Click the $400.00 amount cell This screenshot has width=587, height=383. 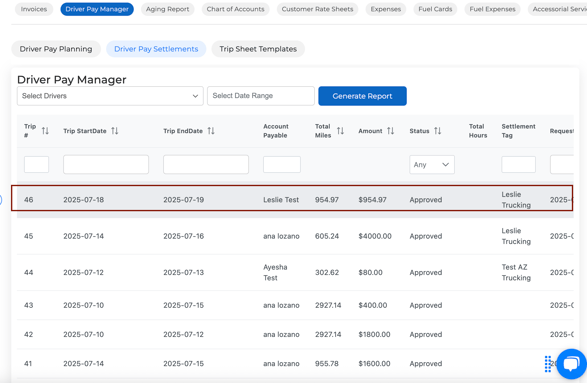[x=373, y=306]
